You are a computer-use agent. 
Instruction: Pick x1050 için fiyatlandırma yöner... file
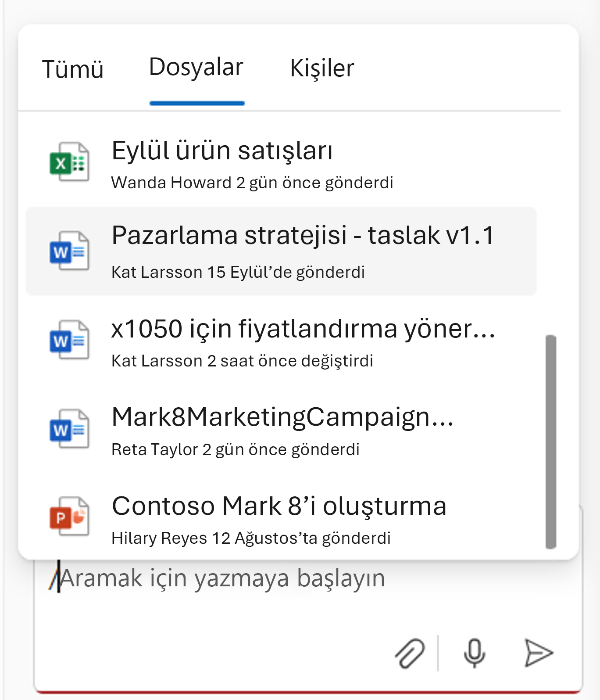click(281, 341)
